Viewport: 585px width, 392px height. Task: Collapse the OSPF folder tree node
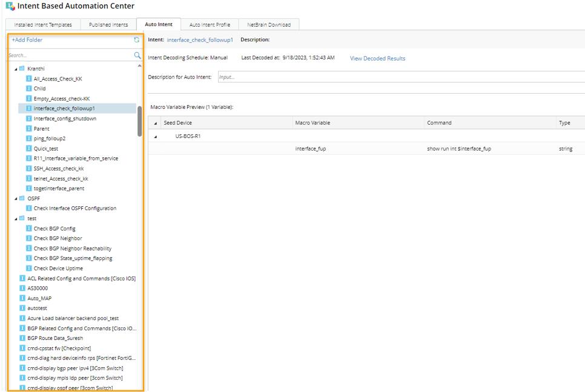pos(16,198)
